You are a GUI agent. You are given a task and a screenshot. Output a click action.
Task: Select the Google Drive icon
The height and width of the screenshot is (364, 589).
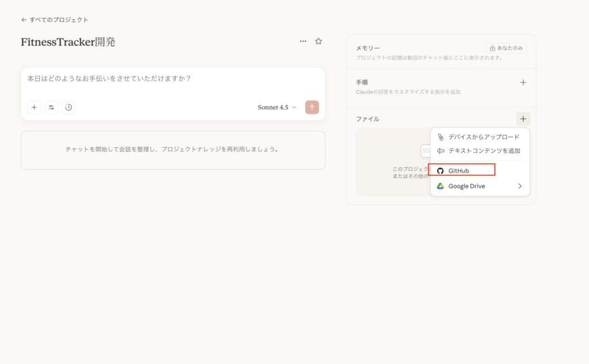(441, 186)
